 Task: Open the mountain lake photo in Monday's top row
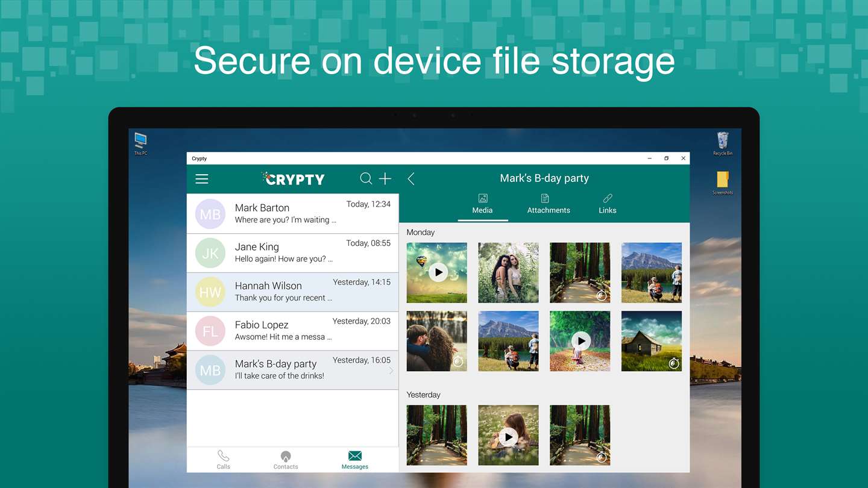pos(652,272)
